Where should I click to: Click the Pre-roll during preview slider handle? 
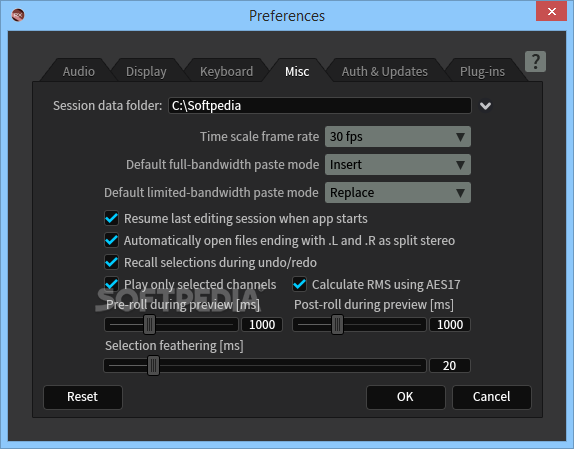pos(149,325)
